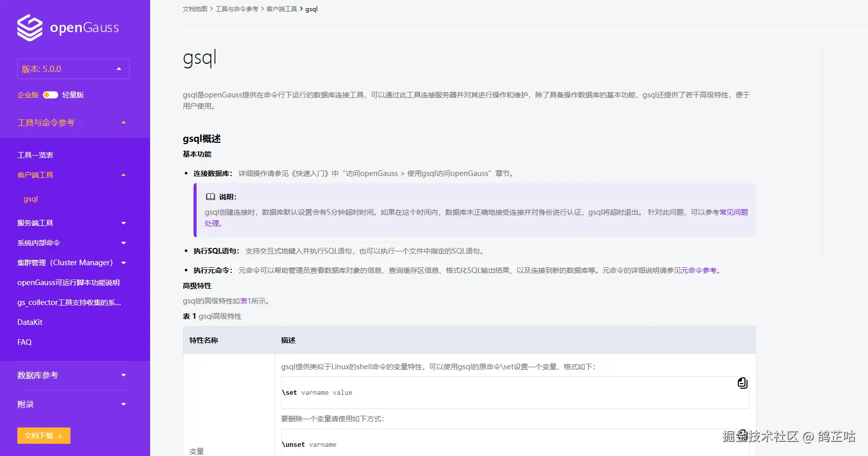Click the book icon beside 说明

pos(210,197)
